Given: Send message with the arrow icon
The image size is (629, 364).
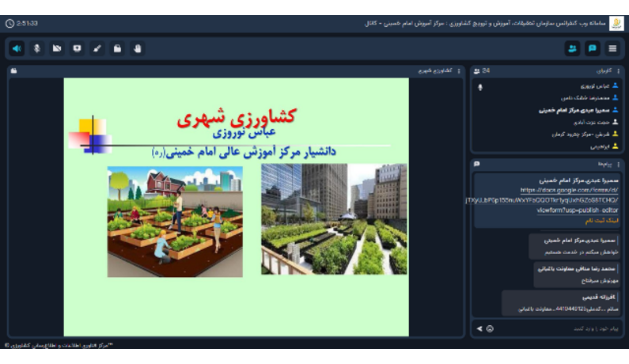Looking at the screenshot, I should 479,328.
